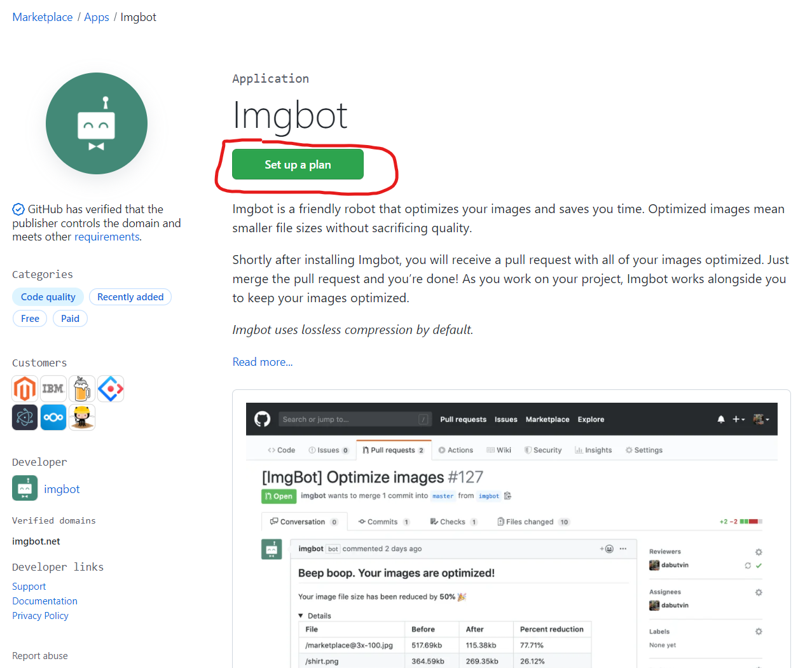The height and width of the screenshot is (668, 812).
Task: Switch to the Pull requests repo tab
Action: click(394, 450)
